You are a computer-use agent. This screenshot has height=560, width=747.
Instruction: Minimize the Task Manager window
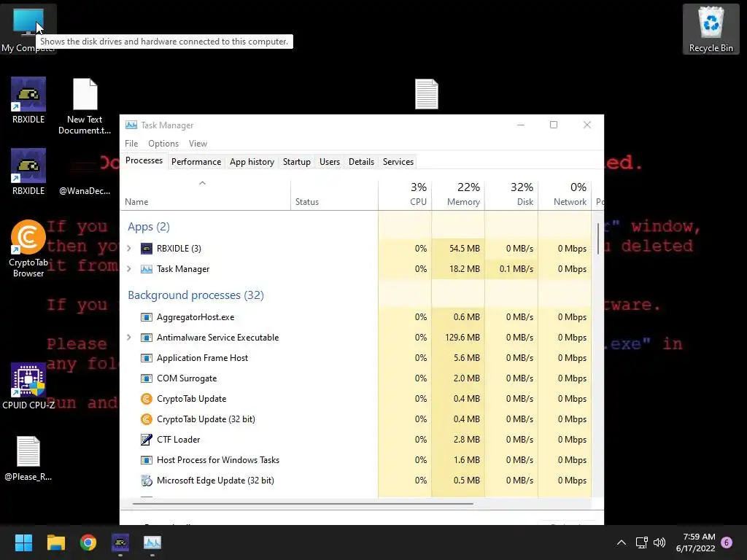coord(521,125)
